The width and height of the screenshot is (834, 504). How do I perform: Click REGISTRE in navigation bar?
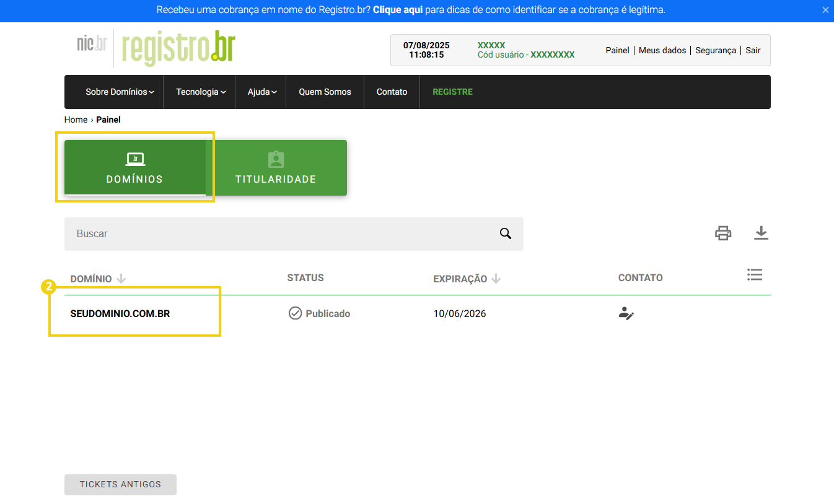(x=452, y=92)
